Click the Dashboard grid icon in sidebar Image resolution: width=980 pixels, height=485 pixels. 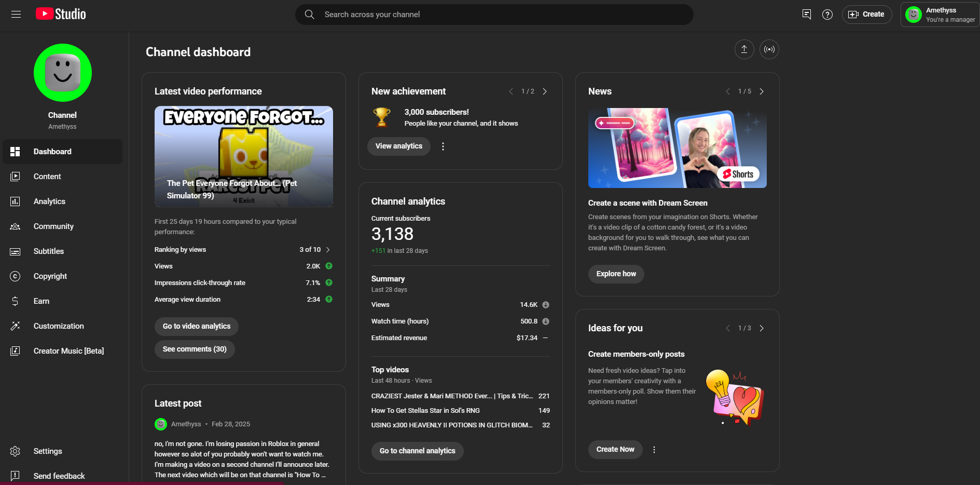pyautogui.click(x=15, y=152)
